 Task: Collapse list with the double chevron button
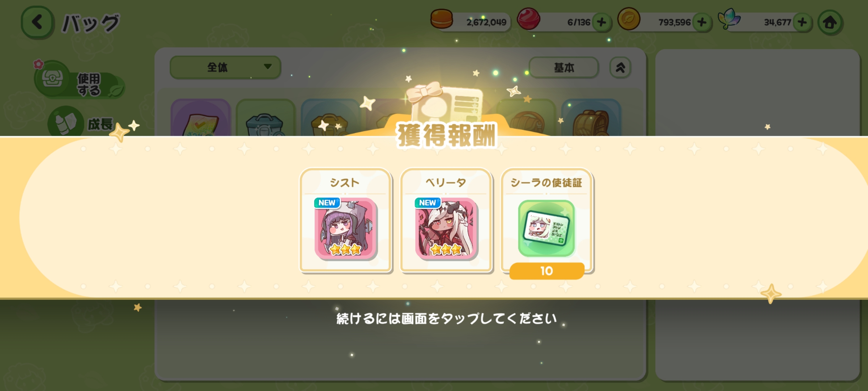(620, 67)
